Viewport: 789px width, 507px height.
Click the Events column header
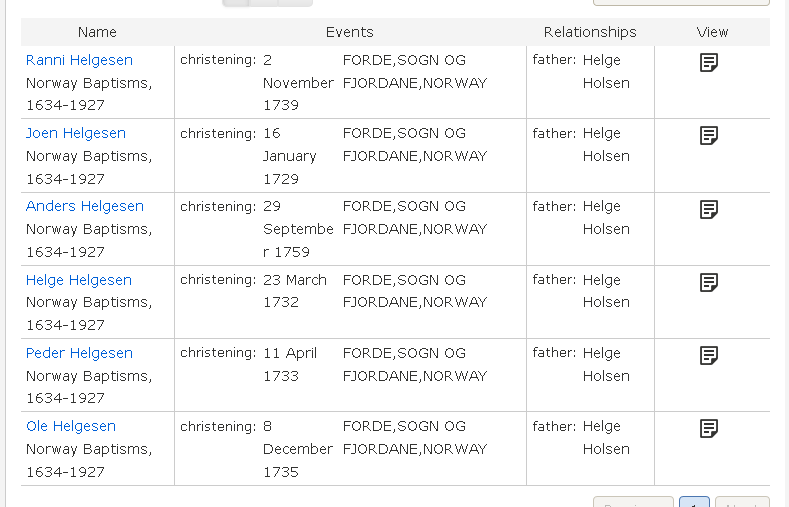[350, 32]
